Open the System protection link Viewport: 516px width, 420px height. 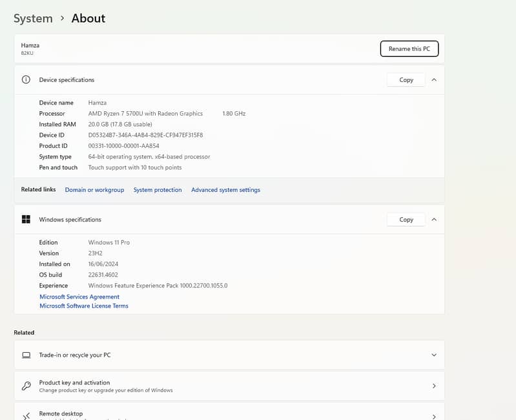(158, 190)
